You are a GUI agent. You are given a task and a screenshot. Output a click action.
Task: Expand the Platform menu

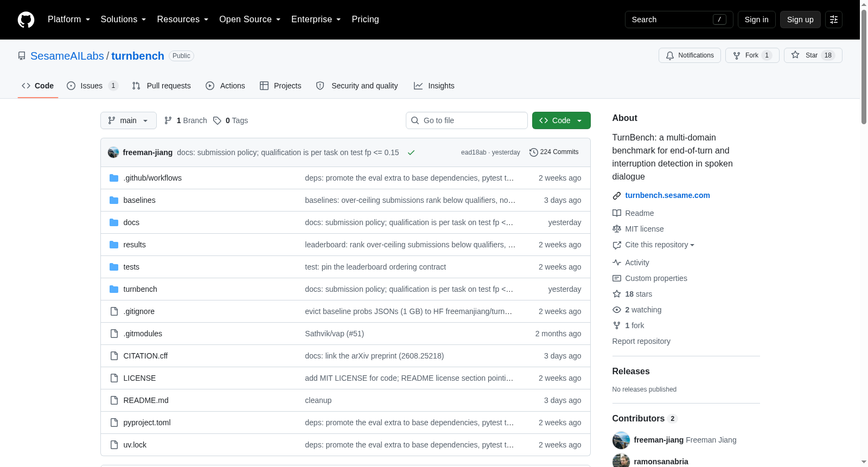pyautogui.click(x=69, y=20)
